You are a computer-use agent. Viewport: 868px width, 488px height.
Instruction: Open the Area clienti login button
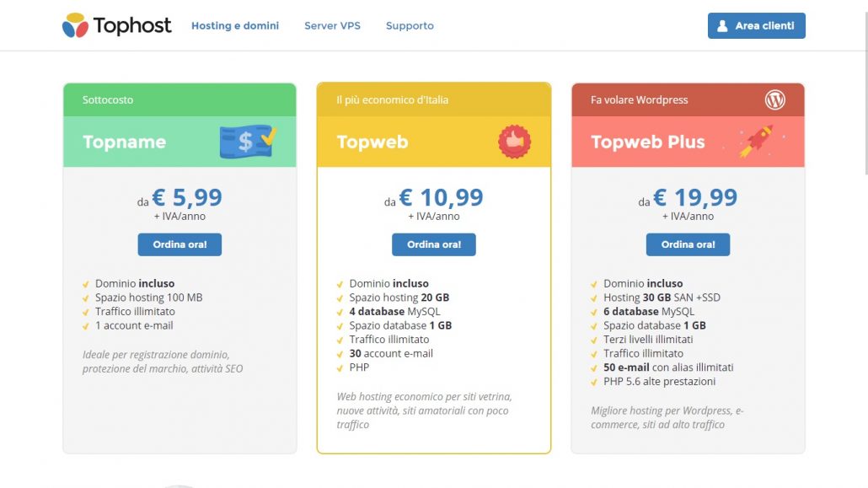pyautogui.click(x=756, y=26)
